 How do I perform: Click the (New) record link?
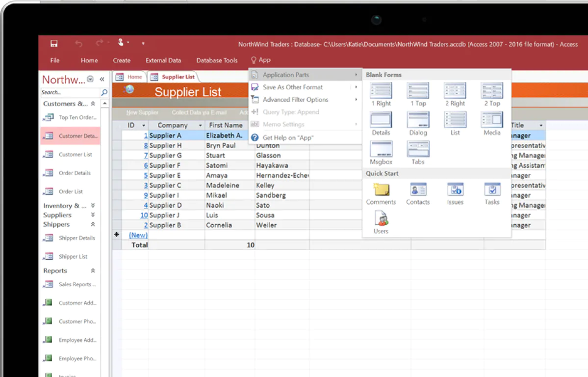click(x=138, y=235)
